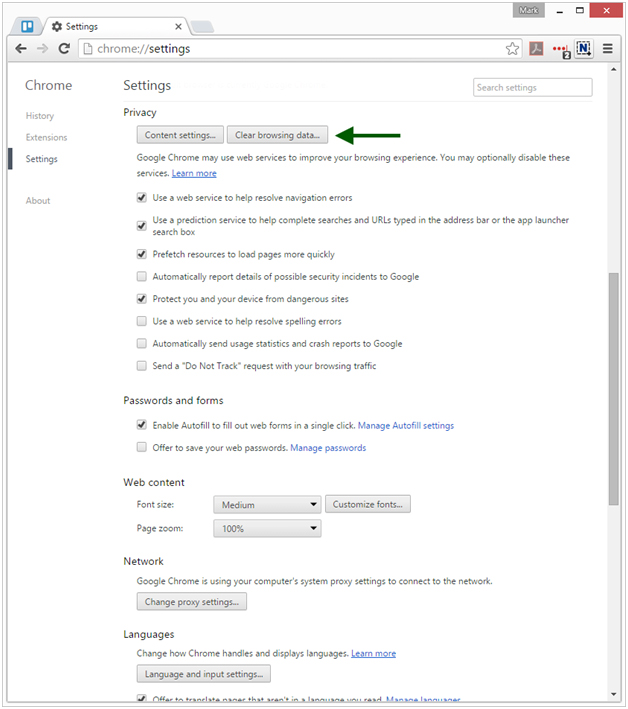Click the LastPass extension icon
Viewport: 628px width, 709px height.
pyautogui.click(x=561, y=49)
